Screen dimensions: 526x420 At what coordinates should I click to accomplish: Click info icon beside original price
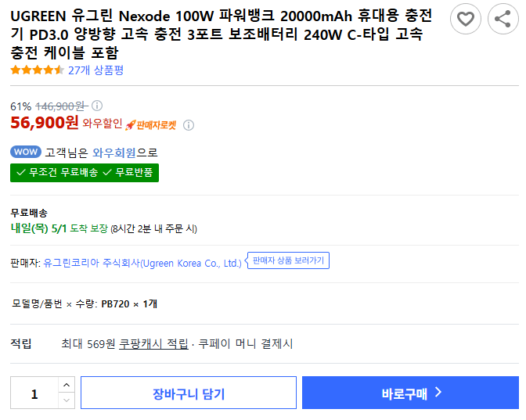(97, 106)
